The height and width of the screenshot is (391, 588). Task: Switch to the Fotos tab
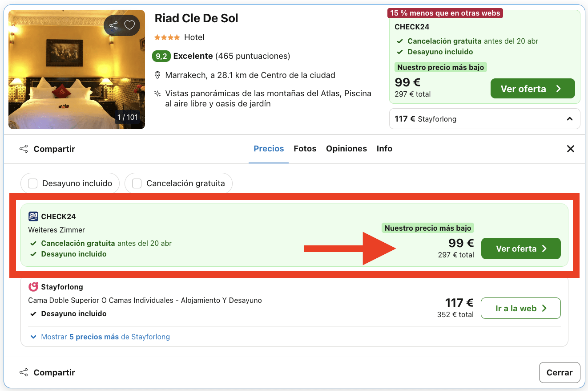click(305, 149)
